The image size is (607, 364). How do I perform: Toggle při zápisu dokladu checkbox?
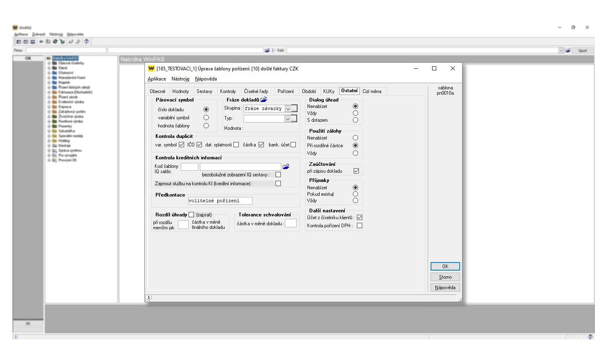(x=356, y=171)
